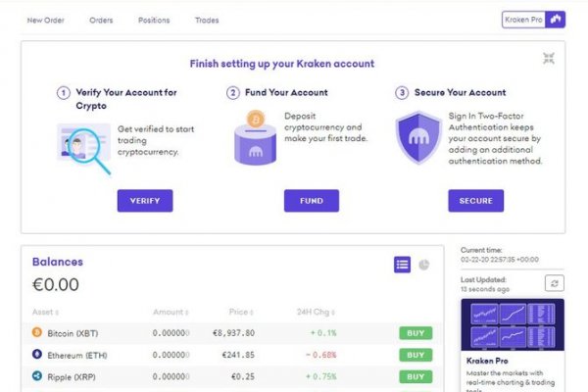Click the Kraken Pro chart icon

(x=556, y=19)
